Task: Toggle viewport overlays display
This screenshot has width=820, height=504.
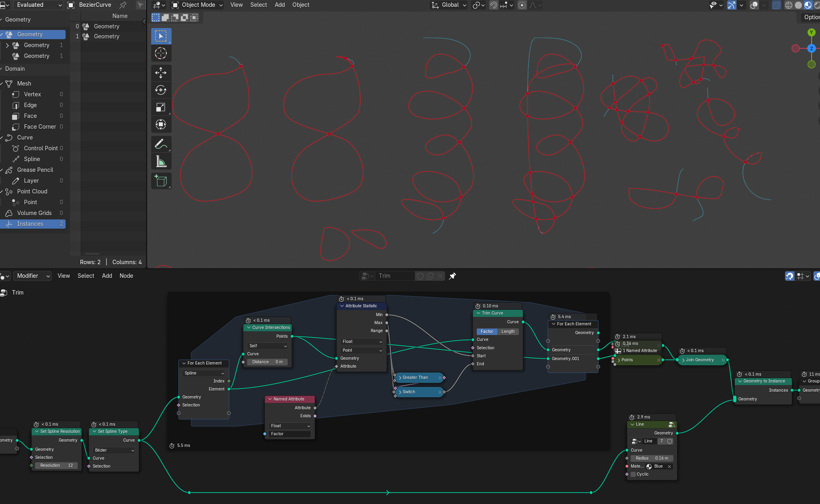Action: point(754,5)
